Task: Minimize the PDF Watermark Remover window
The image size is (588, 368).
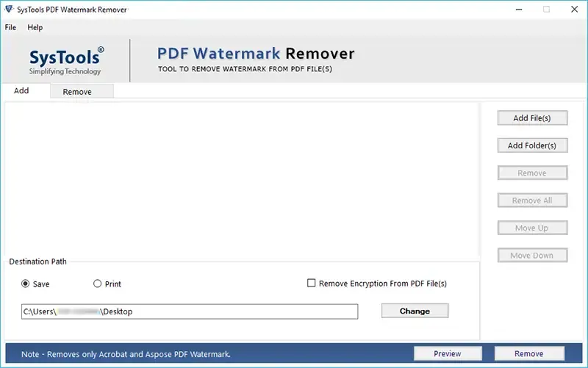Action: (x=519, y=10)
